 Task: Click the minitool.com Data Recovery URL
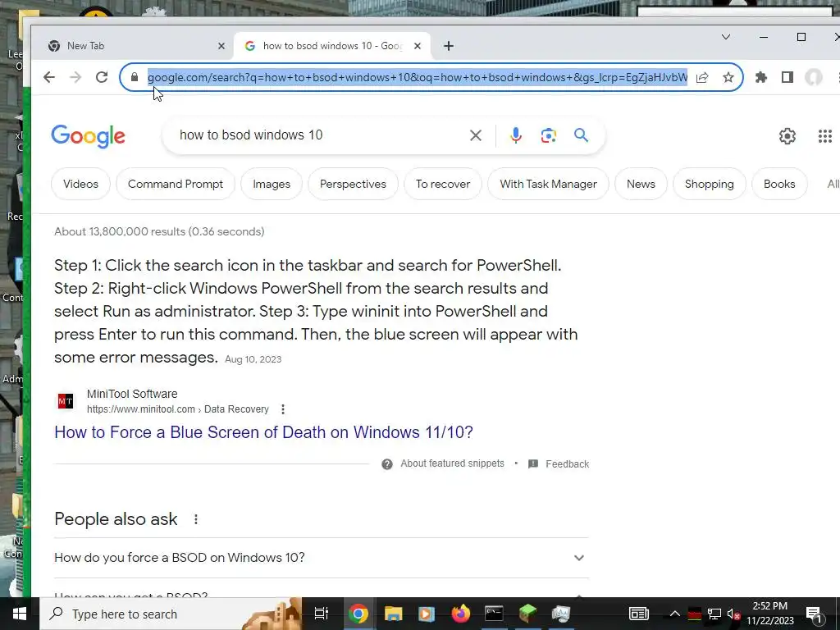(x=178, y=409)
